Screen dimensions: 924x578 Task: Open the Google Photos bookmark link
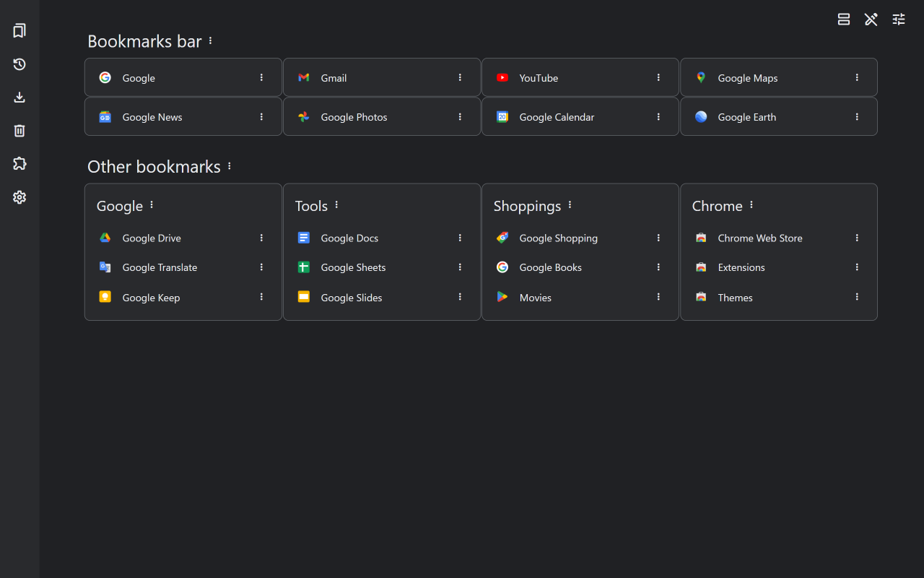tap(354, 117)
